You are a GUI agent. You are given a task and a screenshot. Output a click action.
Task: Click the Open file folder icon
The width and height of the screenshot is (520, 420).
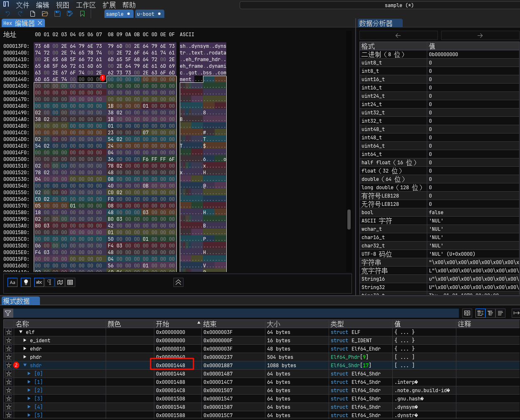[x=45, y=14]
